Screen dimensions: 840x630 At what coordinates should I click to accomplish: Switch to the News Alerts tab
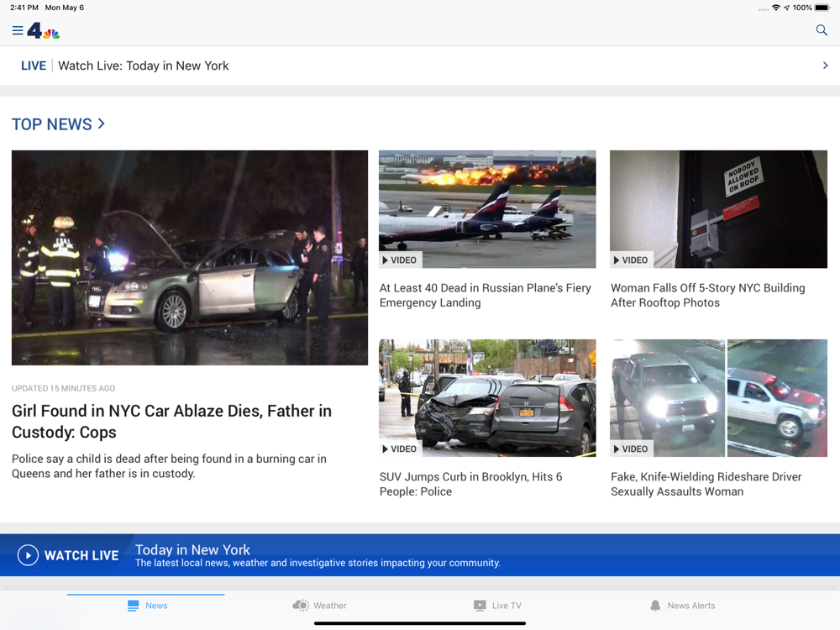690,606
